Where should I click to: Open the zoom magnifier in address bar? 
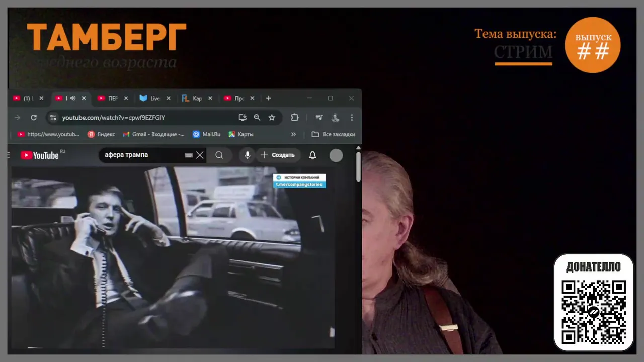(257, 117)
